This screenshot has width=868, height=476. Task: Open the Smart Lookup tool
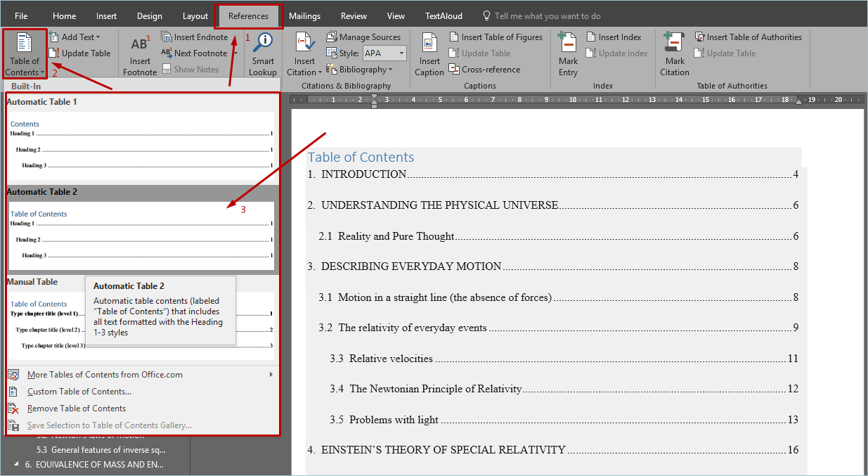tap(263, 44)
